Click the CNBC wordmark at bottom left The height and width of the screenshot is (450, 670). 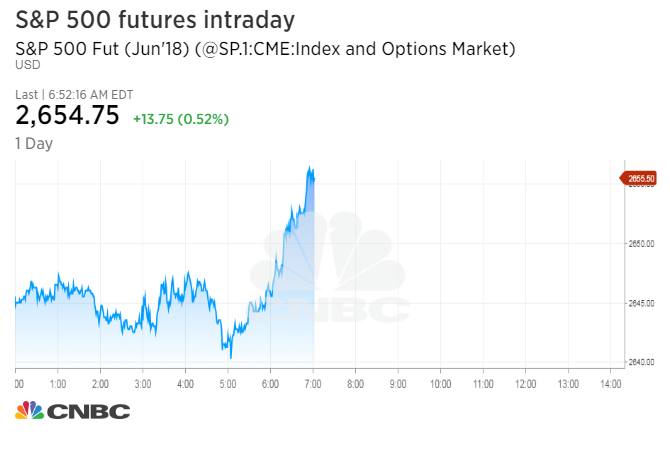click(88, 411)
